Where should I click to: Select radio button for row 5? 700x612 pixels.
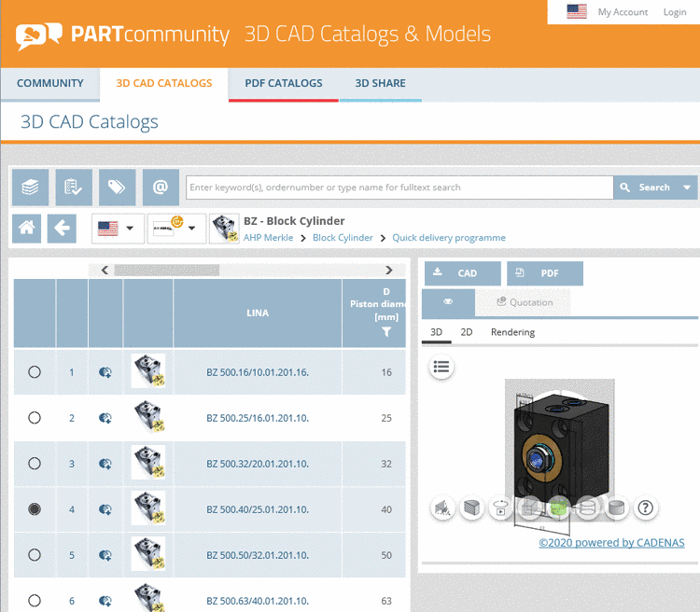(x=35, y=555)
